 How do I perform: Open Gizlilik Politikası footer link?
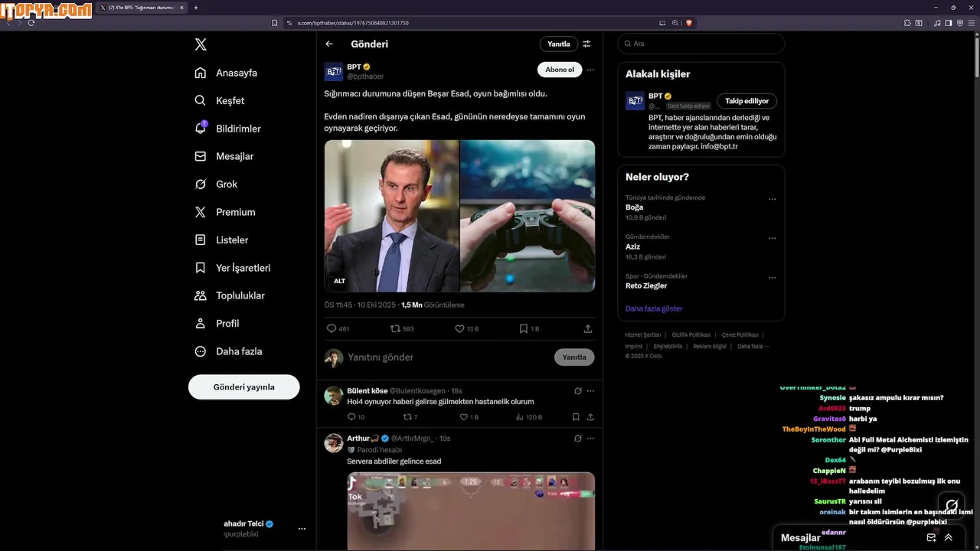click(x=692, y=334)
